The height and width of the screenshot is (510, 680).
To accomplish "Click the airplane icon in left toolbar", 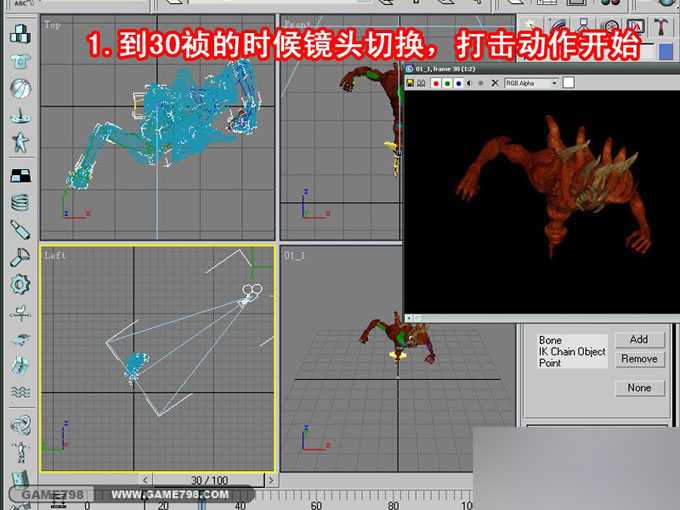I will [x=20, y=340].
